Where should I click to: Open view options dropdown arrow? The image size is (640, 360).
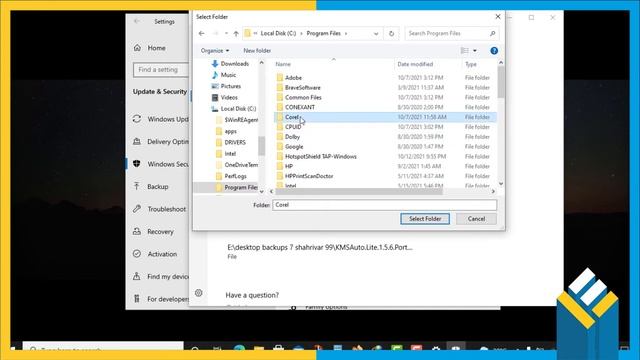click(x=475, y=51)
